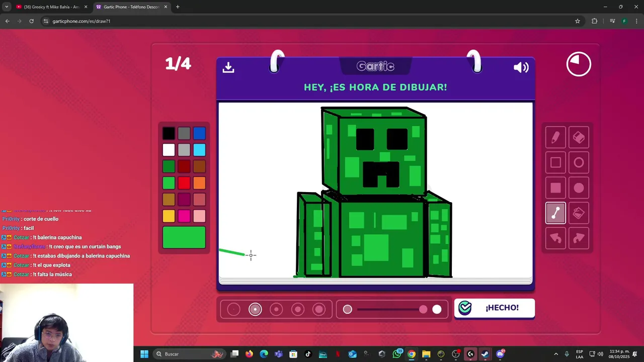Select the paint bucket fill tool
Screen dimensions: 644x362
tap(579, 213)
